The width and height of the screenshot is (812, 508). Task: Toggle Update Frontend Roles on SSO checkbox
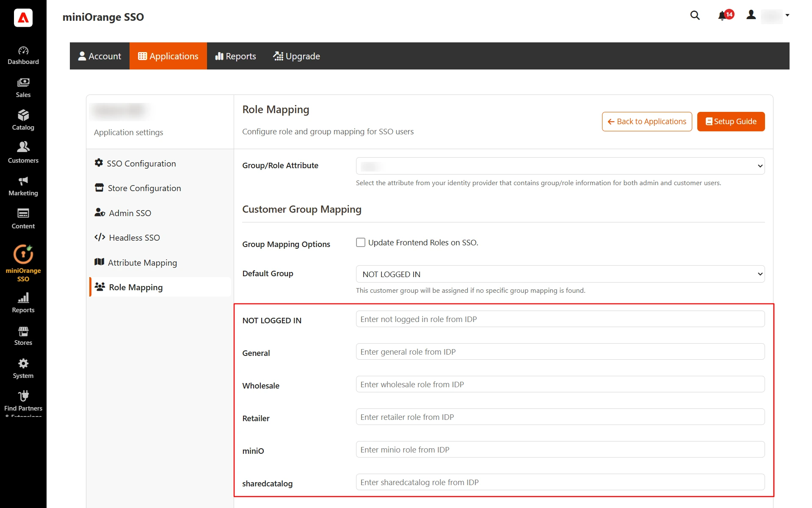(x=360, y=242)
